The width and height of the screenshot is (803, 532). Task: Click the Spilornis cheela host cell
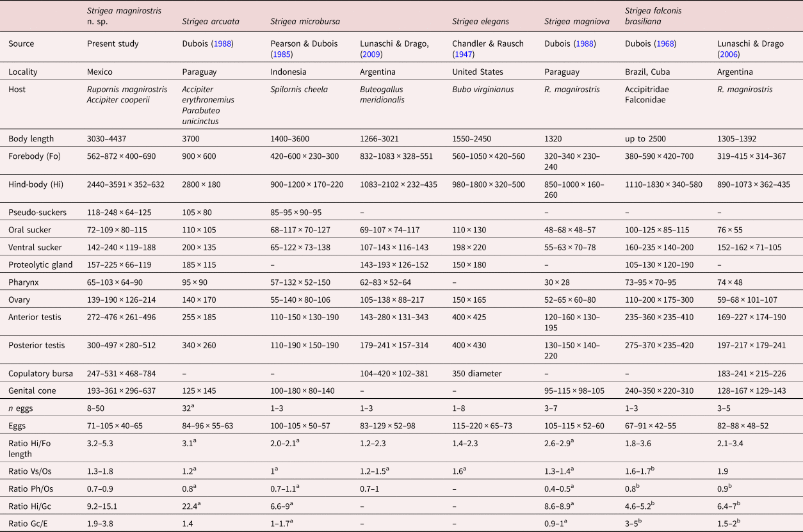299,90
